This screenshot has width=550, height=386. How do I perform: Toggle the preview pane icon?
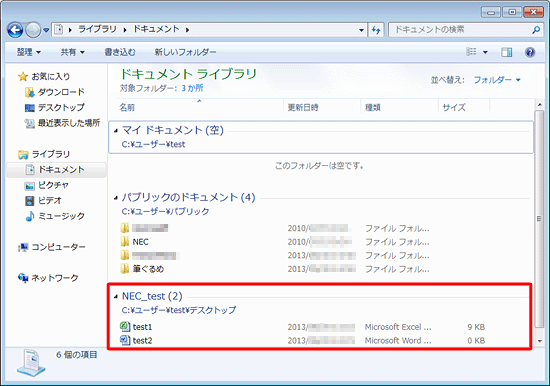[507, 52]
